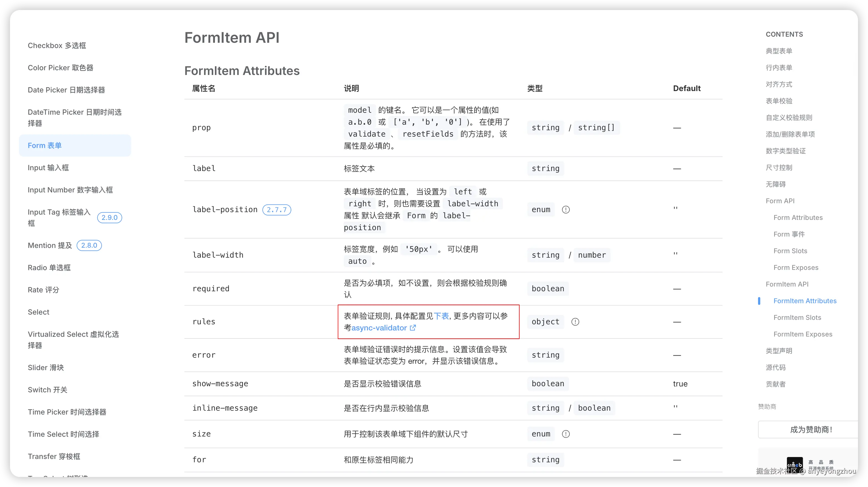Go to Checkbox 多选框 component page
Image resolution: width=868 pixels, height=487 pixels.
pyautogui.click(x=57, y=46)
